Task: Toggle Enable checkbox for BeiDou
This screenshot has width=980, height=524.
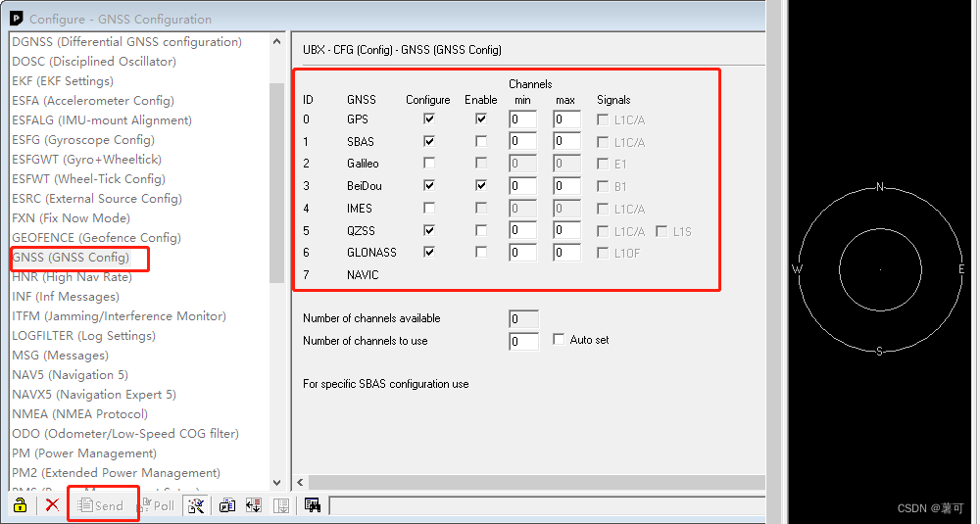Action: 480,185
